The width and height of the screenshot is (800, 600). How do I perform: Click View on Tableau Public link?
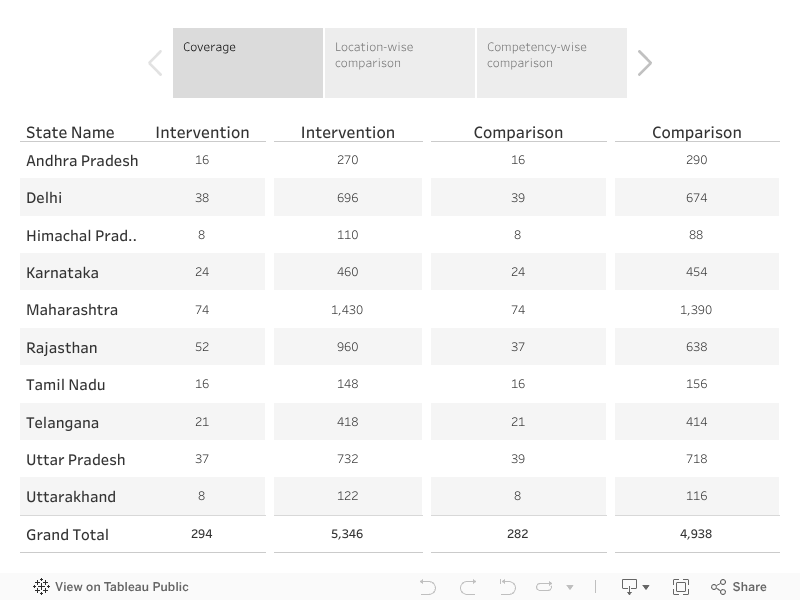(x=121, y=587)
